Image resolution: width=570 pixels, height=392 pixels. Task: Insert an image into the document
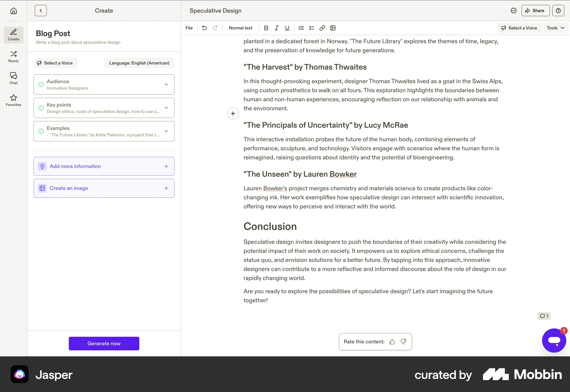click(333, 28)
